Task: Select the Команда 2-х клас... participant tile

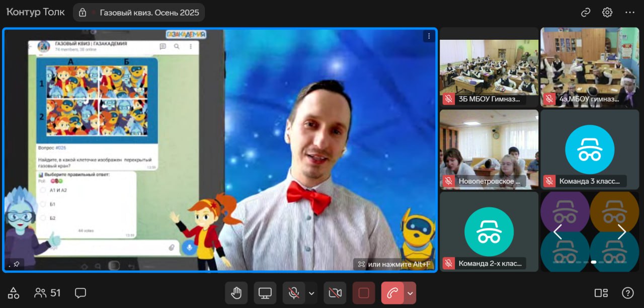Action: point(489,232)
